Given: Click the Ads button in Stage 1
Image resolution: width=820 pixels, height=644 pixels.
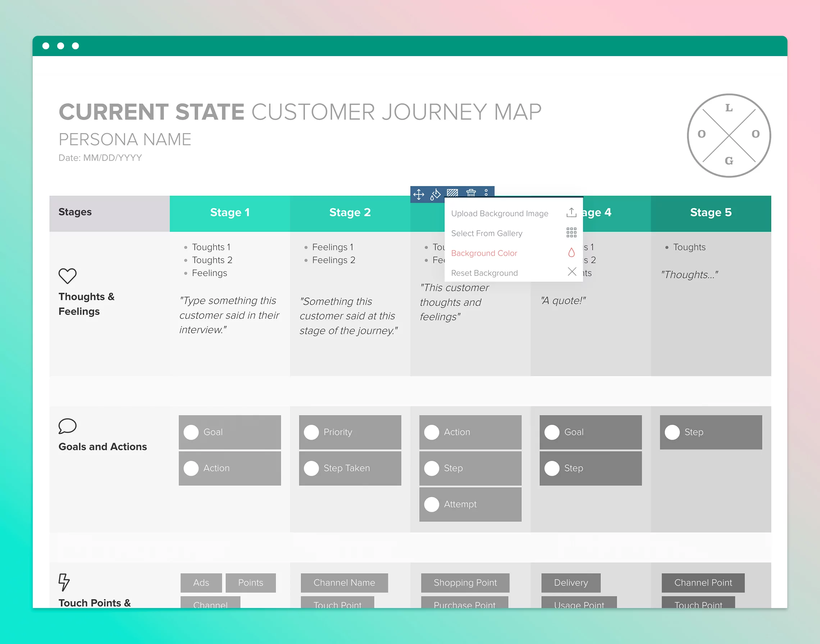Looking at the screenshot, I should pos(201,583).
